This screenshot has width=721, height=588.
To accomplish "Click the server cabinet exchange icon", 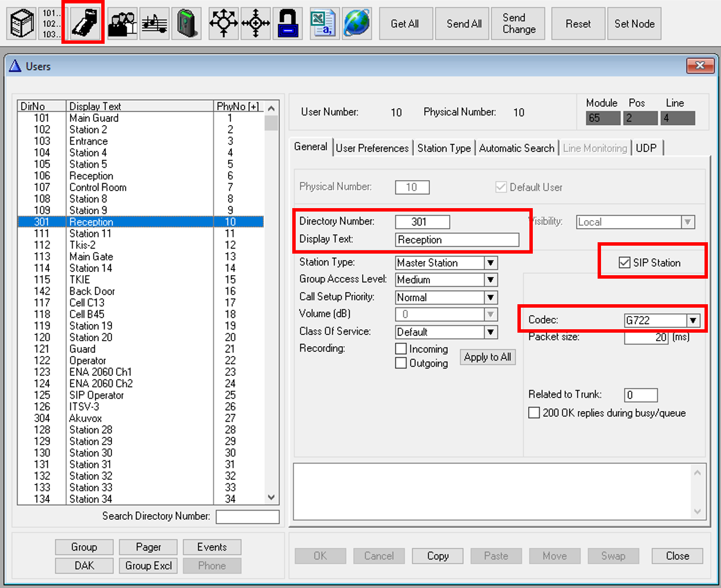I will (22, 23).
